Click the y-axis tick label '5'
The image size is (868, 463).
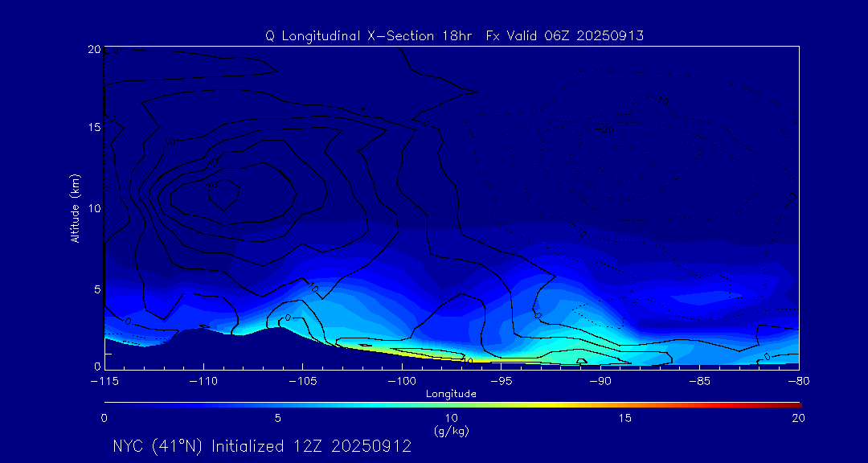pos(96,289)
